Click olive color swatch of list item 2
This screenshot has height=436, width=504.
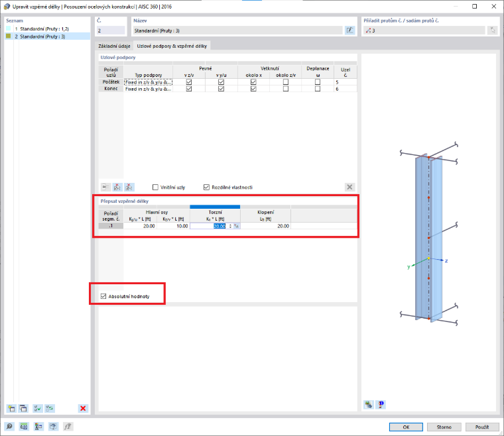point(9,36)
